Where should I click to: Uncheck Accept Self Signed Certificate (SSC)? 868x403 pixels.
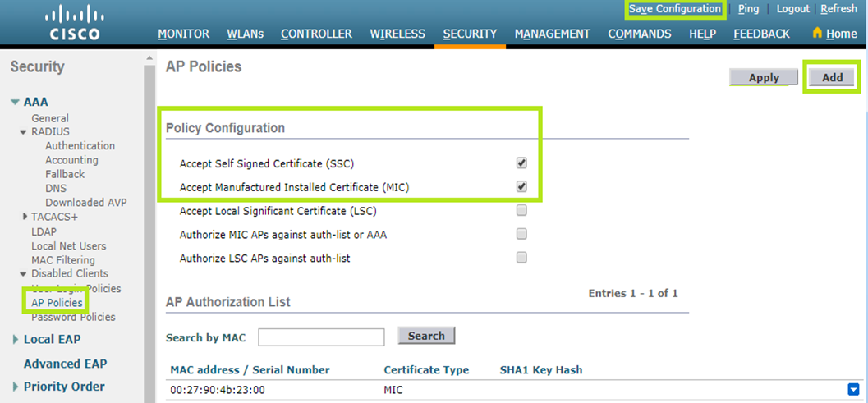coord(521,163)
